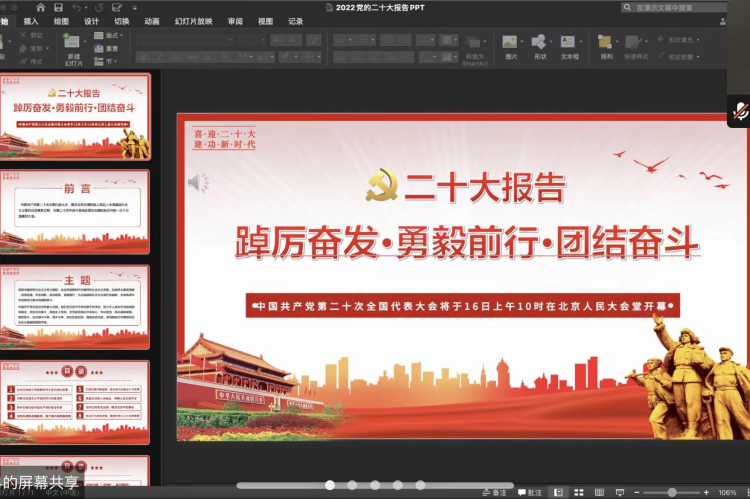Click the 剪切 (Cut) button

coord(31,35)
